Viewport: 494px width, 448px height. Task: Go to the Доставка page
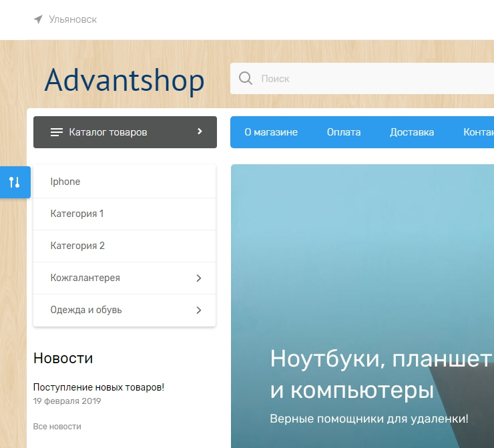point(412,132)
